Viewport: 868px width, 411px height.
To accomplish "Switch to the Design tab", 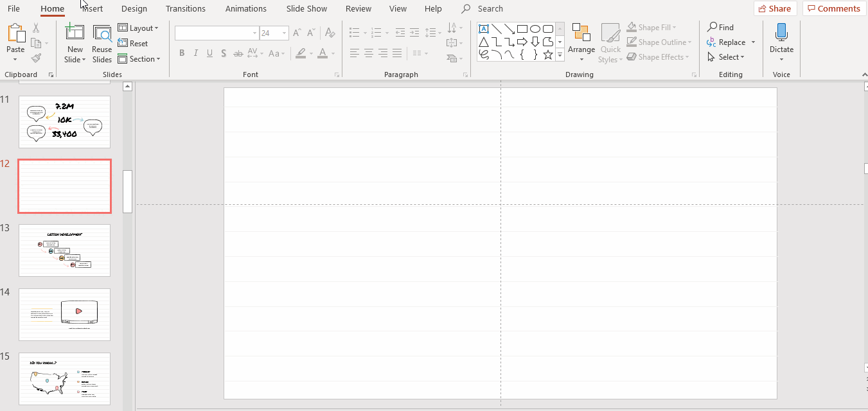I will point(134,9).
